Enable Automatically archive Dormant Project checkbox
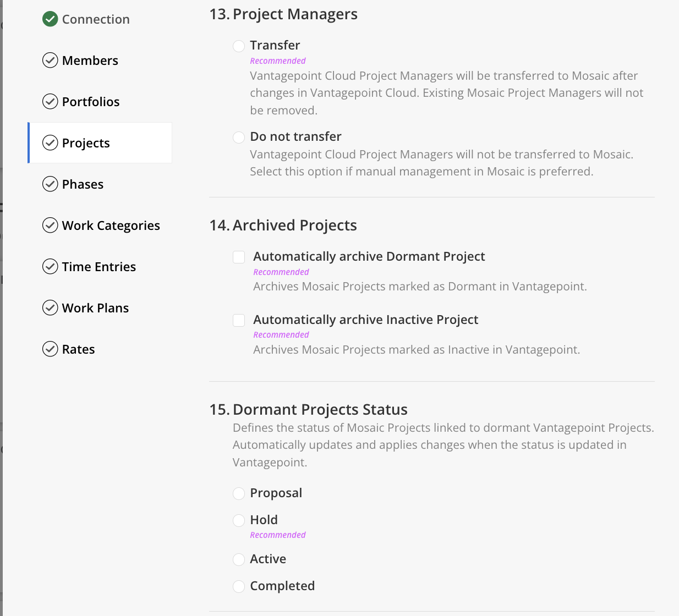This screenshot has height=616, width=679. (239, 257)
